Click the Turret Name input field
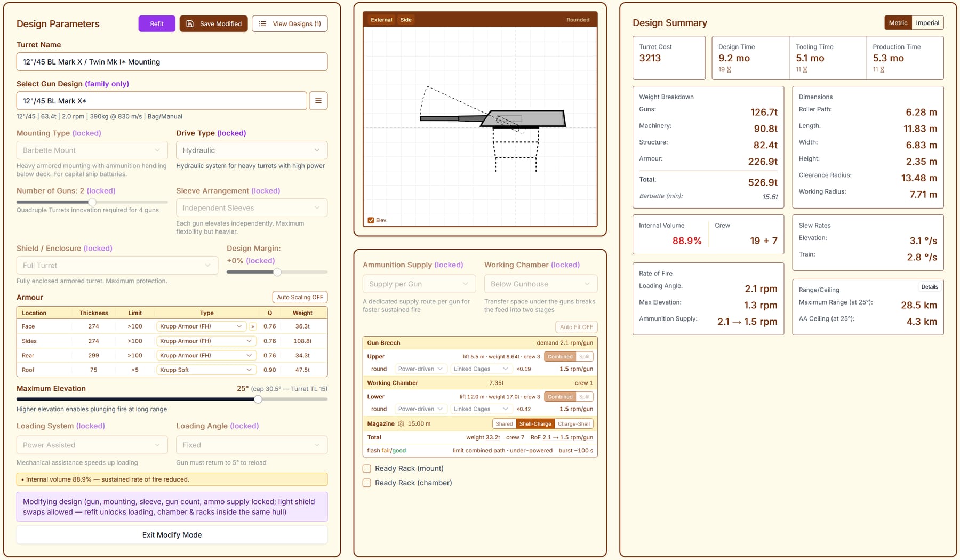Screen dimensions: 960x560 pyautogui.click(x=172, y=62)
